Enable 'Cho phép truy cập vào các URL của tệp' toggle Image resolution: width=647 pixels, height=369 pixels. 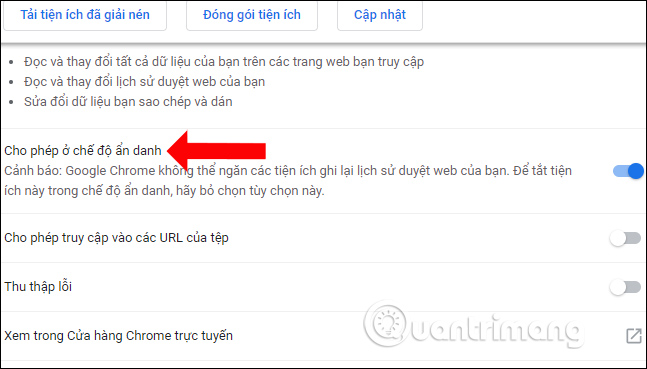[x=626, y=238]
